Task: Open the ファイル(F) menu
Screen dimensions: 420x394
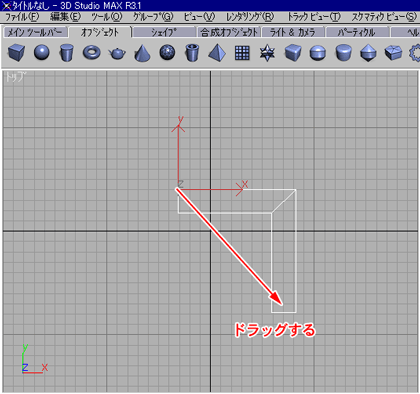Action: tap(22, 16)
